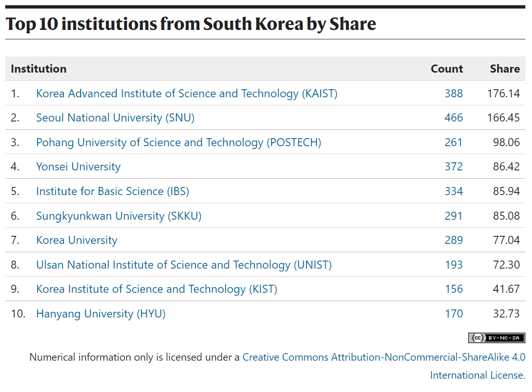Open the POSTECH institution link

tap(179, 142)
